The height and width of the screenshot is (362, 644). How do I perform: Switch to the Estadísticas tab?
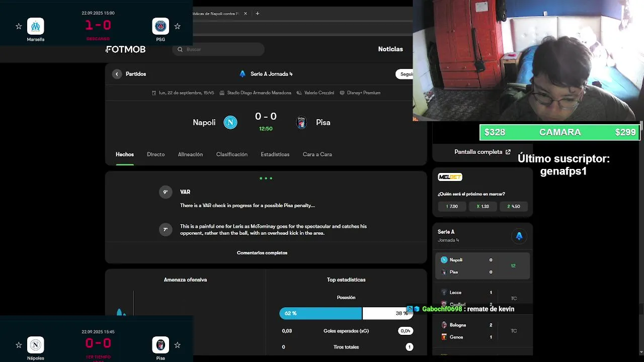tap(275, 154)
